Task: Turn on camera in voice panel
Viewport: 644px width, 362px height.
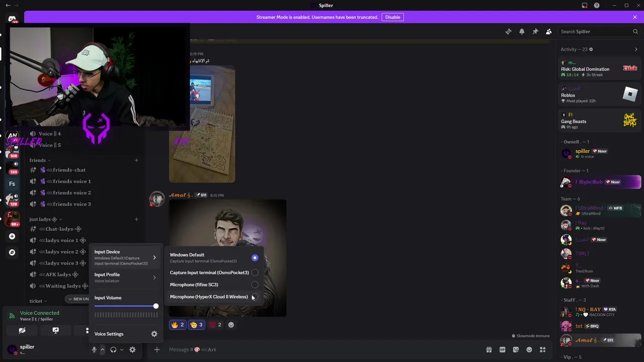Action: (22, 330)
